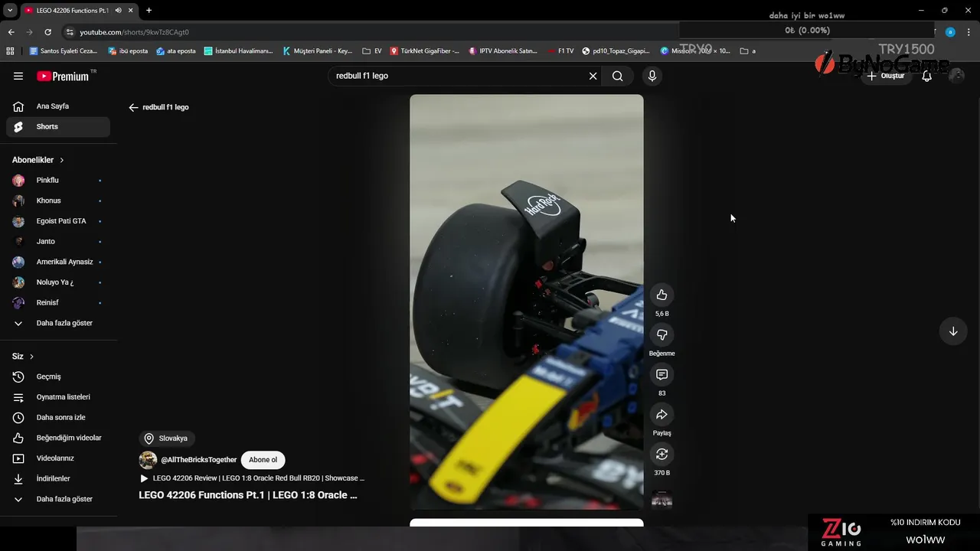The width and height of the screenshot is (980, 551).
Task: Open the YouTube hamburger guide menu
Action: (x=18, y=76)
